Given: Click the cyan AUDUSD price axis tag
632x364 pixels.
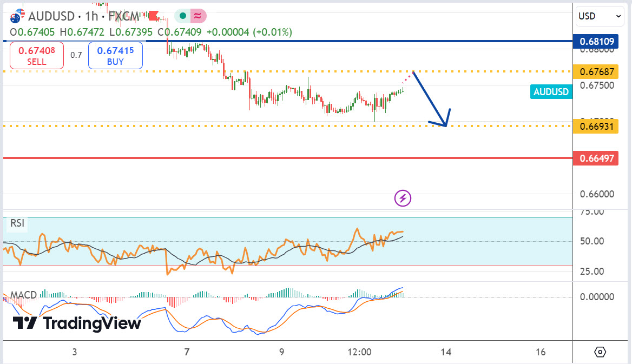Looking at the screenshot, I should tap(551, 92).
